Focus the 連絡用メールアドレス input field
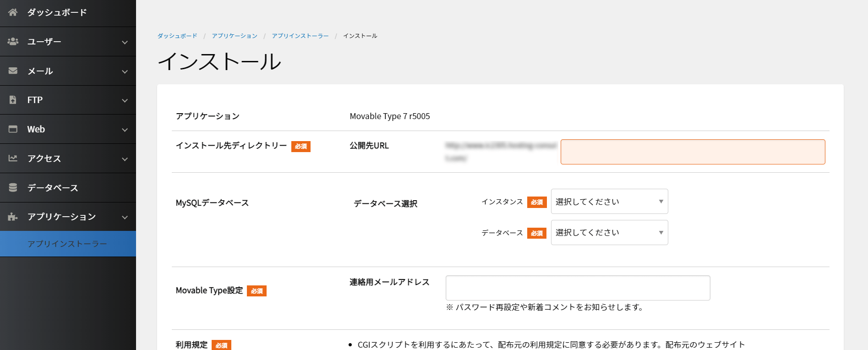 [578, 288]
